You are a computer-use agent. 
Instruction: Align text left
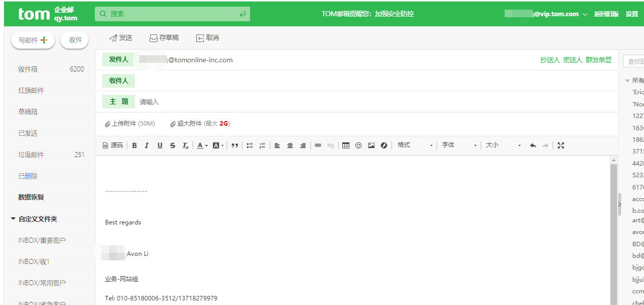click(277, 145)
